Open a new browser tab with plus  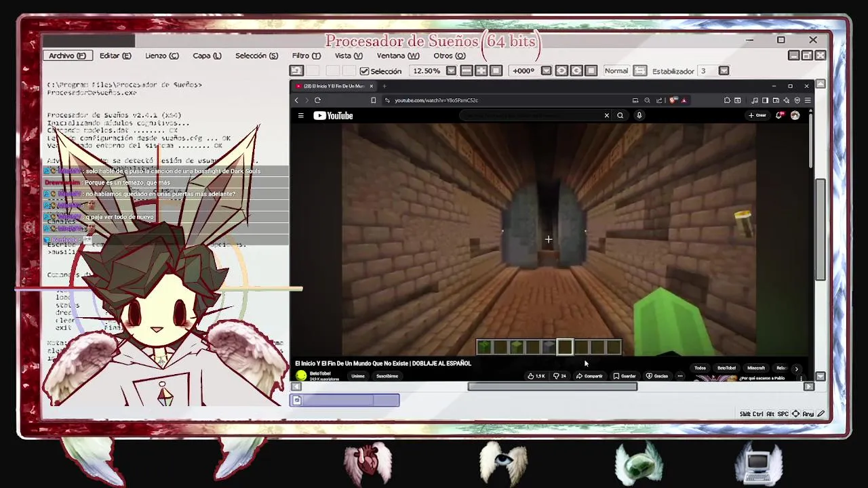point(384,86)
